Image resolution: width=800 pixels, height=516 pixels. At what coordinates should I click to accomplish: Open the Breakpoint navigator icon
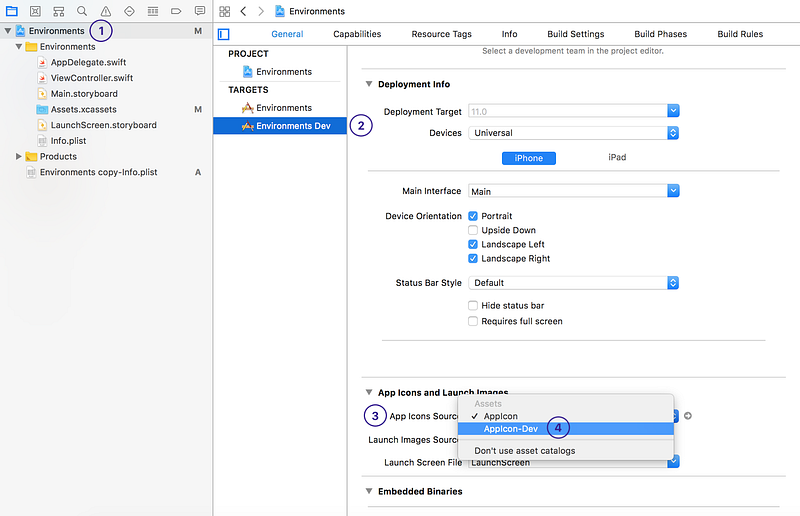[x=176, y=11]
